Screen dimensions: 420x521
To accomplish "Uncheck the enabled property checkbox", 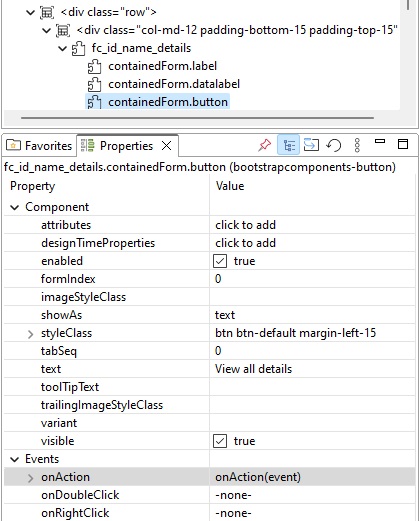I will [220, 261].
